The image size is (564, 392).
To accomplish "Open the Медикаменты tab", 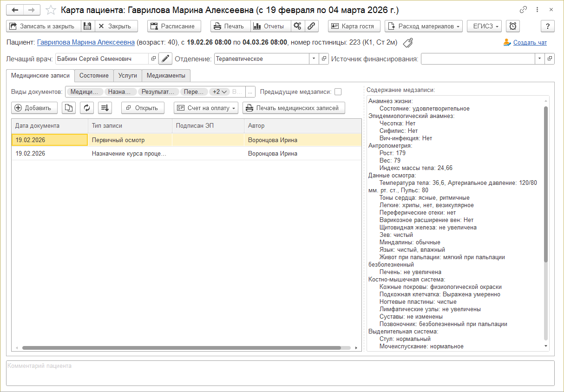I will pos(166,75).
